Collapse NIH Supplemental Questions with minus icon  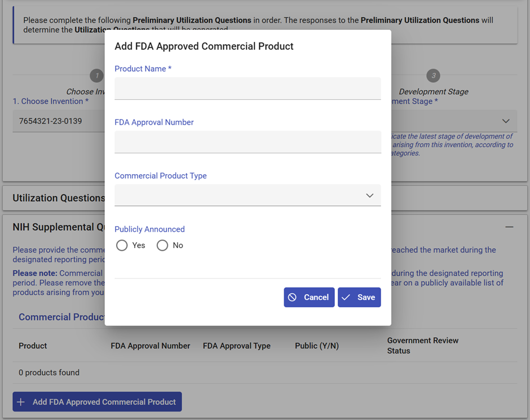point(510,226)
